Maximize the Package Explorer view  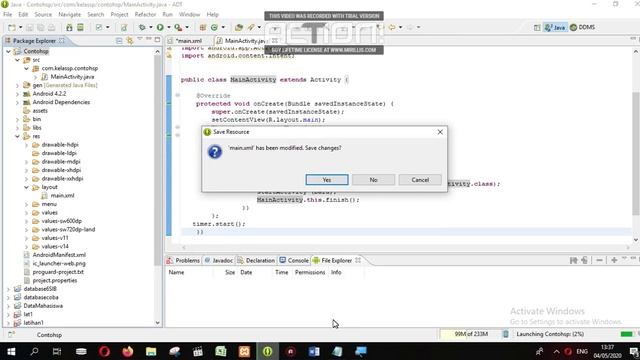coord(158,40)
